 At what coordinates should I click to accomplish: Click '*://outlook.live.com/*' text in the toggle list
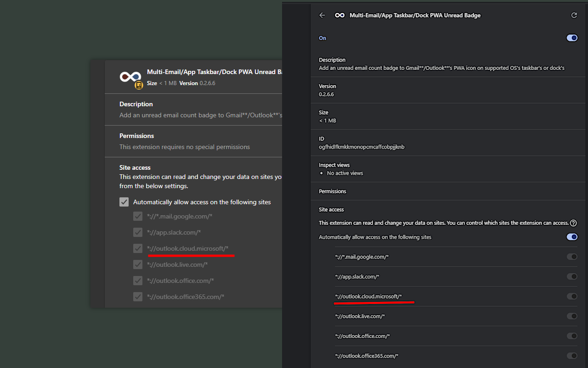tap(360, 316)
